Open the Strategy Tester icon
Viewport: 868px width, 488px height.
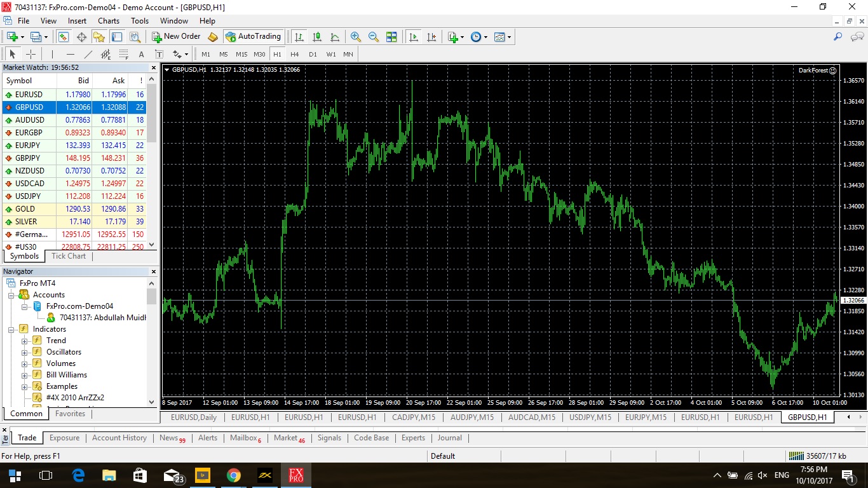click(x=135, y=37)
